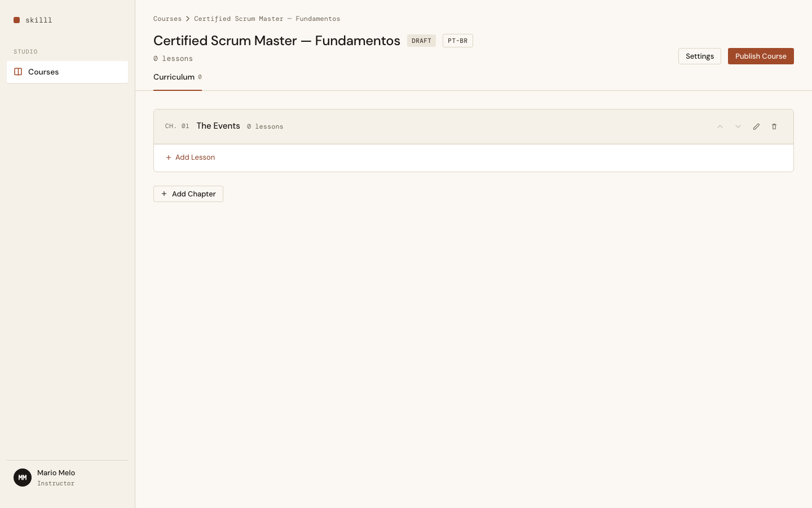The image size is (812, 508).
Task: Click the CH. 01 chapter label
Action: (x=177, y=126)
